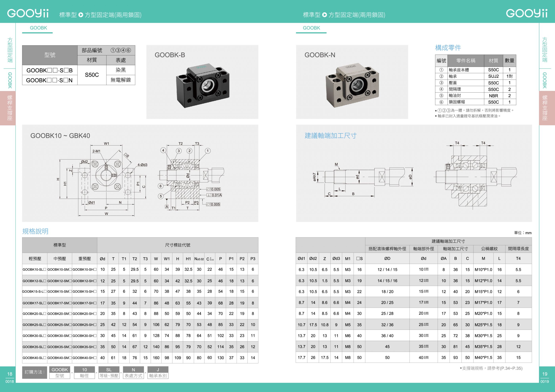Click the 公稱螺紋 column header
This screenshot has width=555, height=392.
tap(489, 249)
